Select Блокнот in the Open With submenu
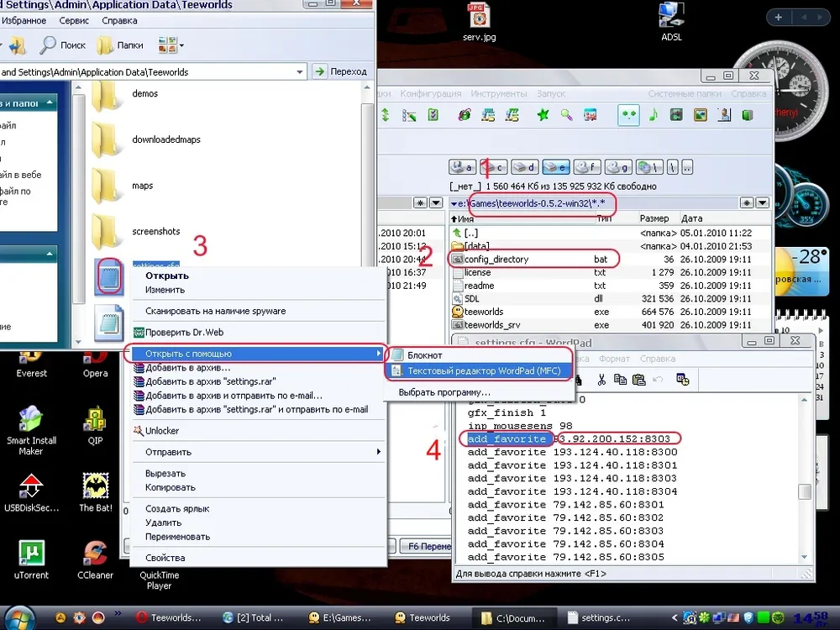The height and width of the screenshot is (630, 840). point(424,355)
